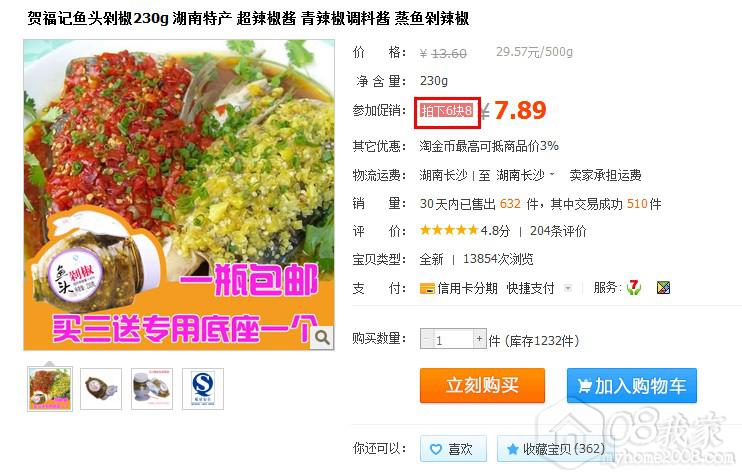
Task: Expand the payment methods dropdown arrow
Action: pyautogui.click(x=568, y=288)
